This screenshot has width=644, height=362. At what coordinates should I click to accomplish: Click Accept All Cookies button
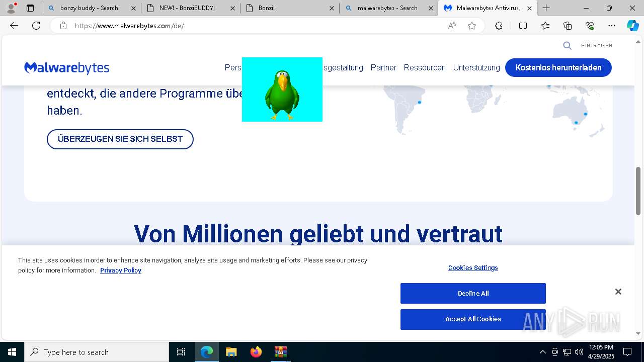click(473, 319)
